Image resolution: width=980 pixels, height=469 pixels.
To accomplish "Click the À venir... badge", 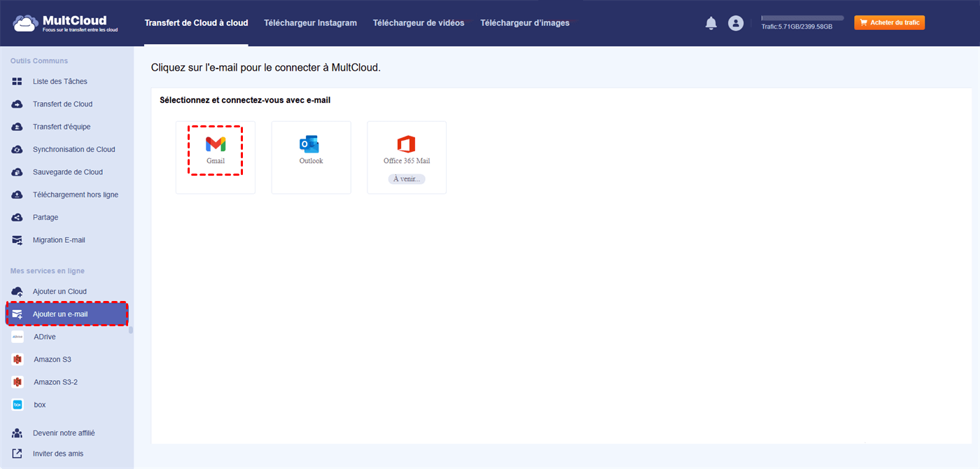I will tap(407, 179).
